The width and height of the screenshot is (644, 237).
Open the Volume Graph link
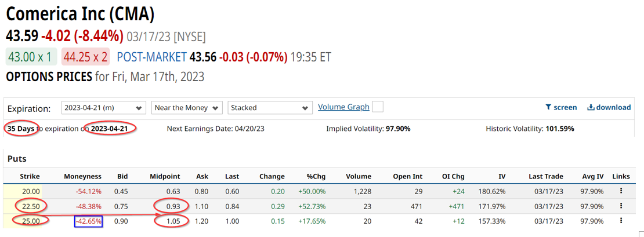343,107
